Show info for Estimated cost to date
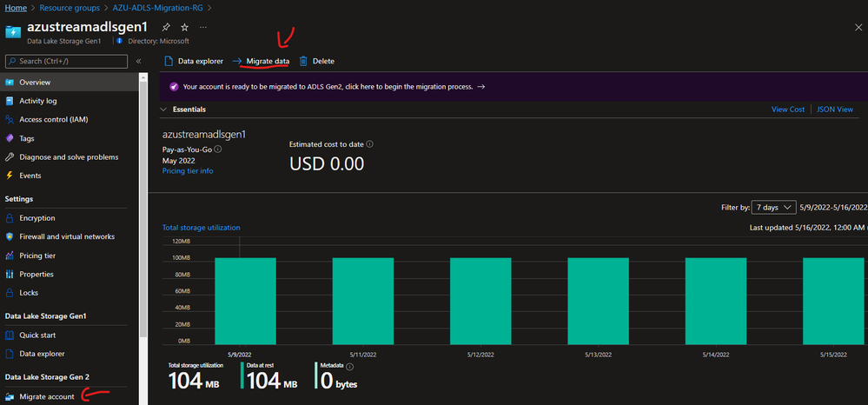The height and width of the screenshot is (405, 868). click(x=370, y=144)
